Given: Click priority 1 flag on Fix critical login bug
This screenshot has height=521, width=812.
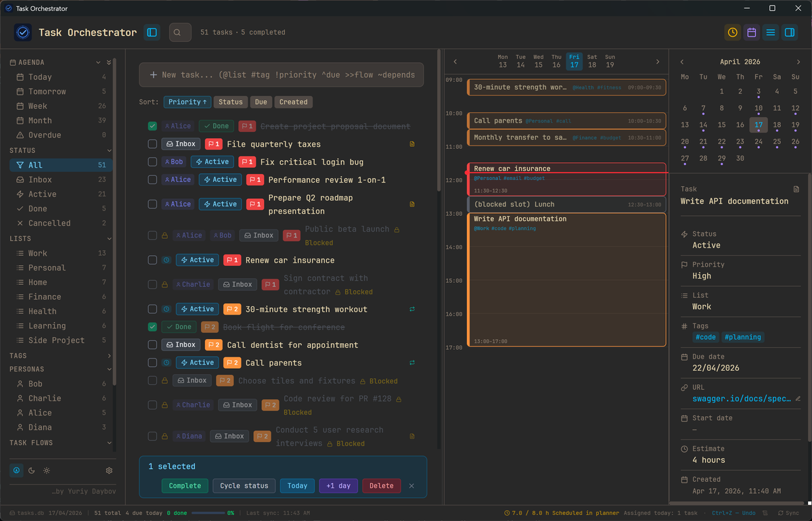Looking at the screenshot, I should (248, 162).
